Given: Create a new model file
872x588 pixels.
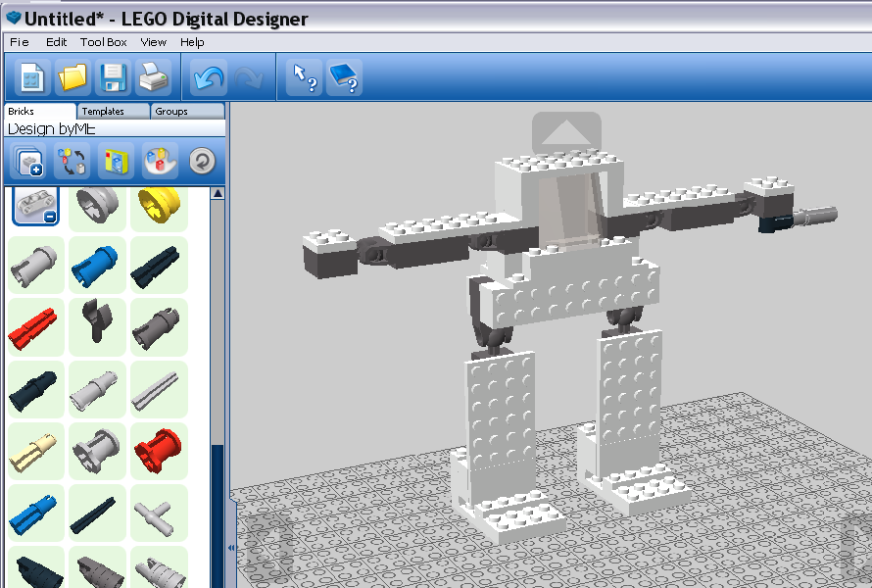Looking at the screenshot, I should click(31, 77).
